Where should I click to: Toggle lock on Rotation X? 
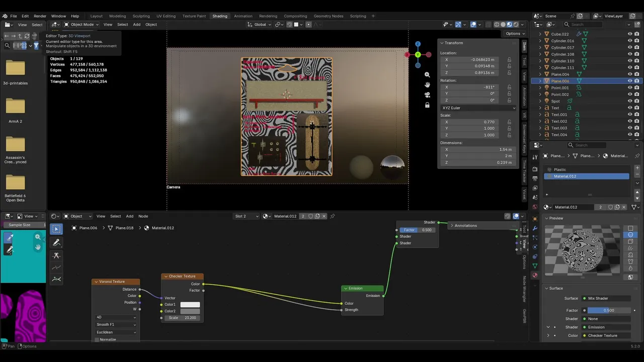pyautogui.click(x=509, y=87)
